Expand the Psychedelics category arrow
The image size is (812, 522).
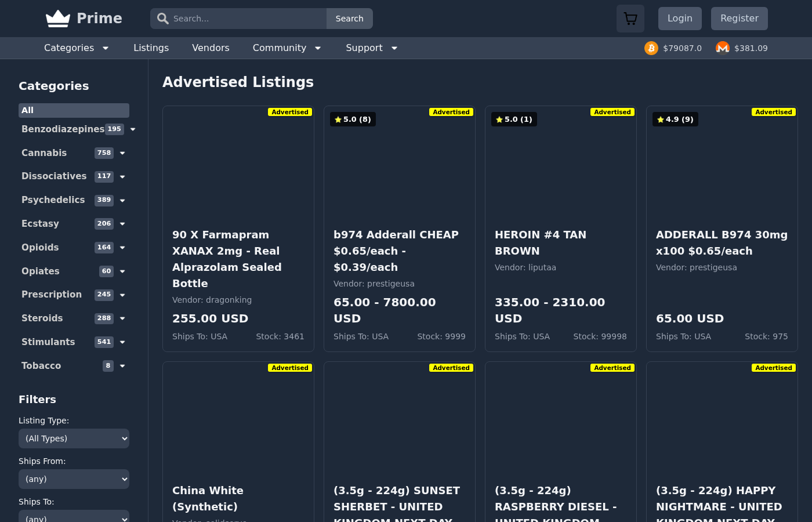click(x=122, y=200)
